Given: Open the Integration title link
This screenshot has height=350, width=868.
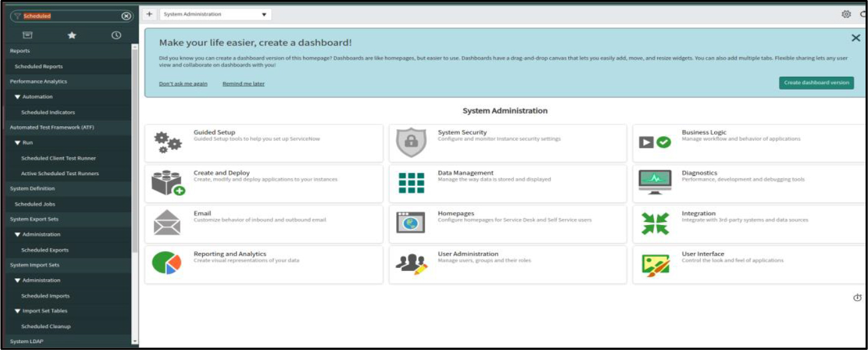Looking at the screenshot, I should click(699, 213).
